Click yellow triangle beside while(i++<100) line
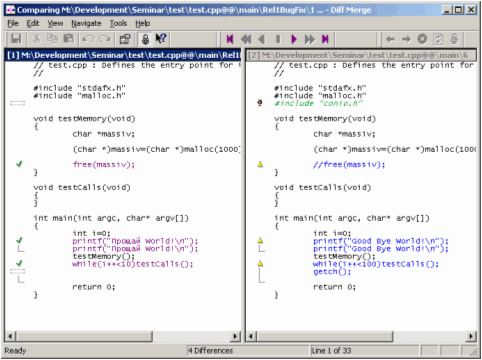 coord(260,263)
